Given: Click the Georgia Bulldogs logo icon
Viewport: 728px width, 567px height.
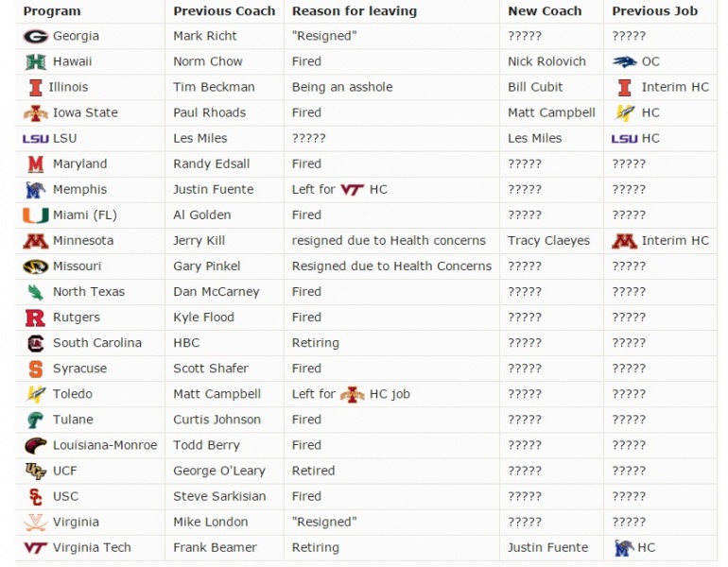Looking at the screenshot, I should click(x=36, y=36).
